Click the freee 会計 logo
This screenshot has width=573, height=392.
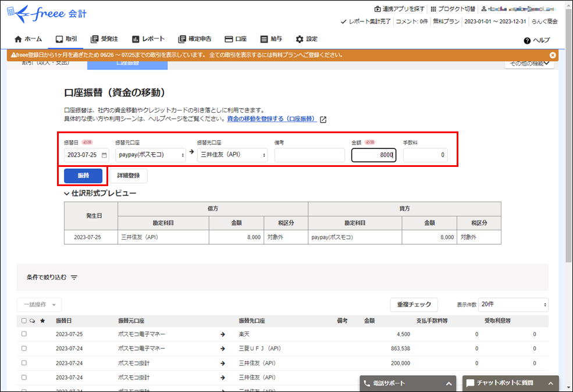47,14
